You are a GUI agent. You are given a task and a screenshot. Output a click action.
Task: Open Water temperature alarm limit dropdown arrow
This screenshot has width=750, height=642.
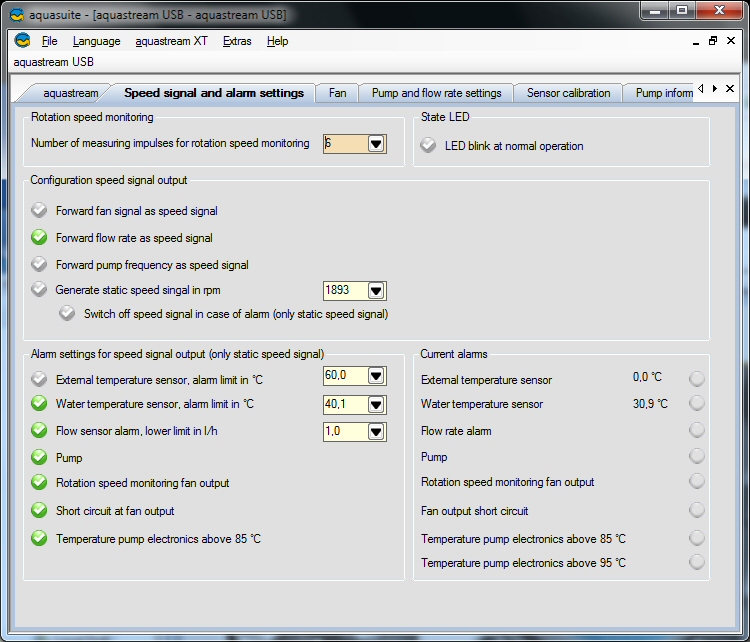[x=376, y=405]
